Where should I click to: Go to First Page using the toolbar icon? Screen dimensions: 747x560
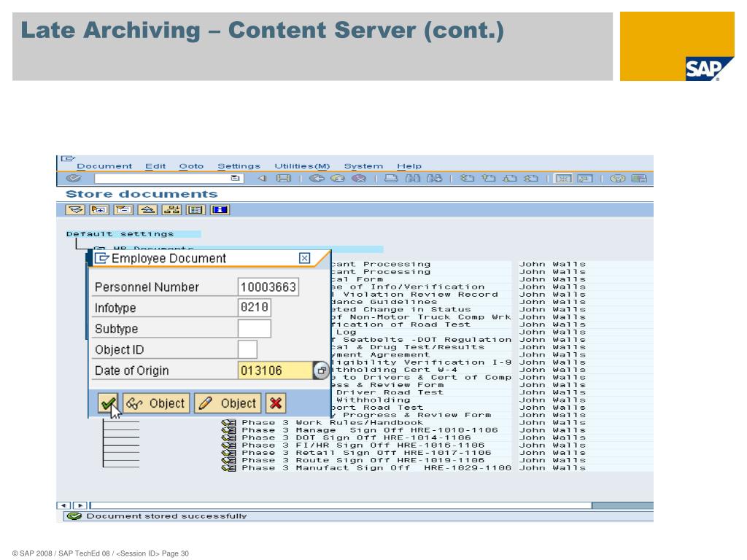coord(467,179)
